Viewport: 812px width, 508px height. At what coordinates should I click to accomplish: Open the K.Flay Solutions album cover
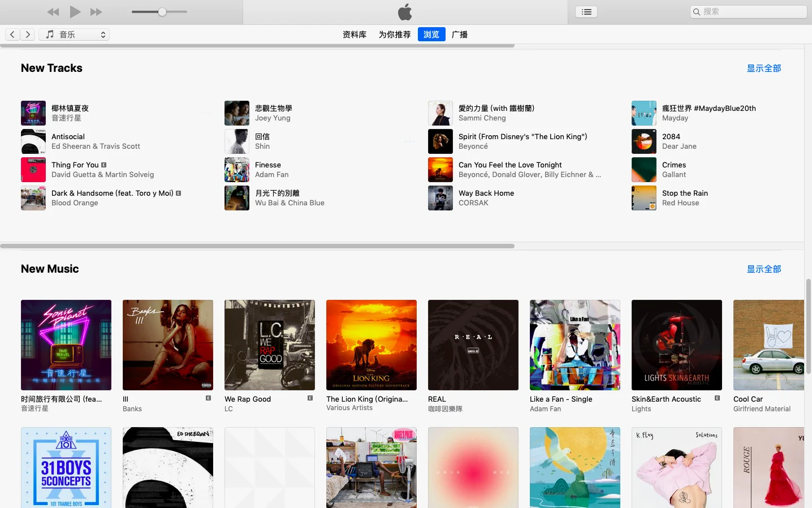tap(677, 467)
